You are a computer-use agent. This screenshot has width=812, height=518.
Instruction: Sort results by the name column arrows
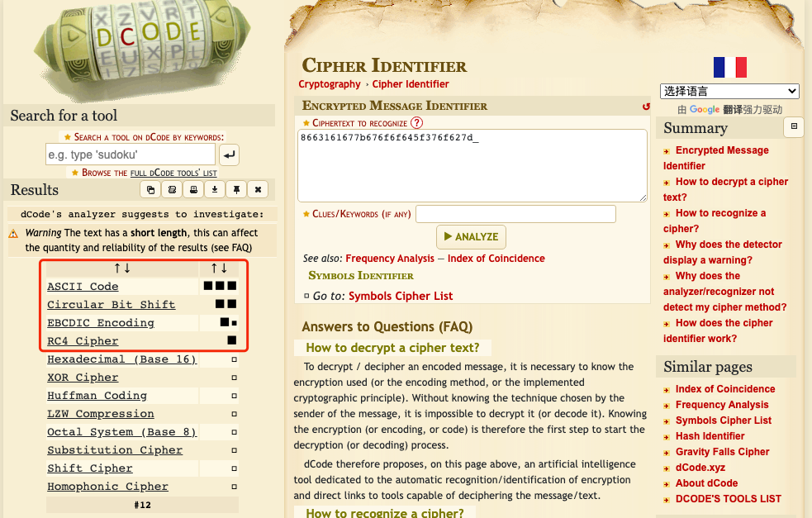pyautogui.click(x=122, y=268)
